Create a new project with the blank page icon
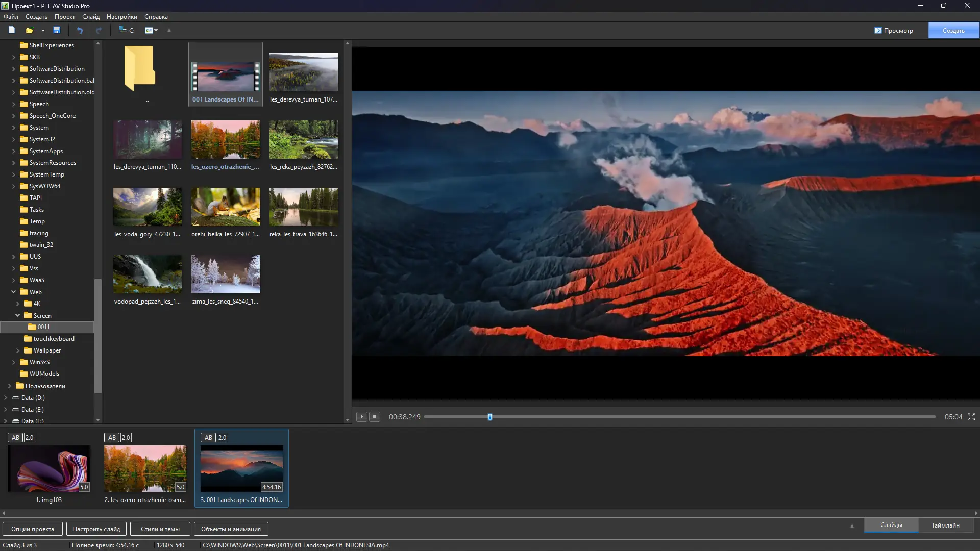This screenshot has height=551, width=980. (x=11, y=30)
